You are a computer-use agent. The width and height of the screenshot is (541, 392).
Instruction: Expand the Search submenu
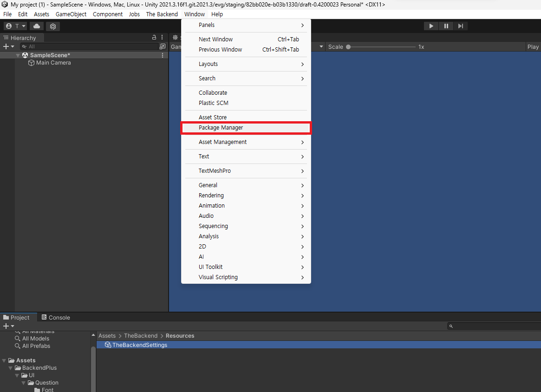tap(246, 78)
